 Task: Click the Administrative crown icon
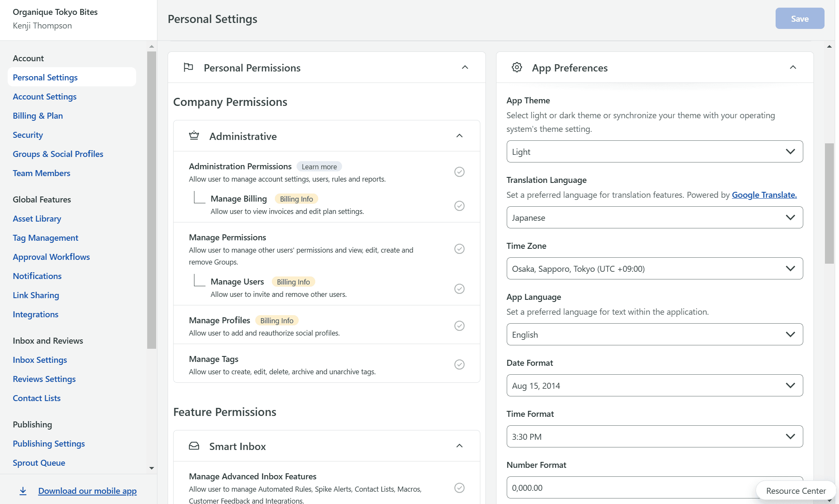coord(194,136)
